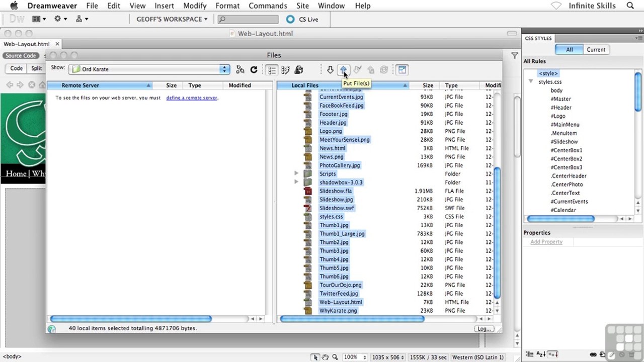Connect to the remote server

pyautogui.click(x=240, y=70)
